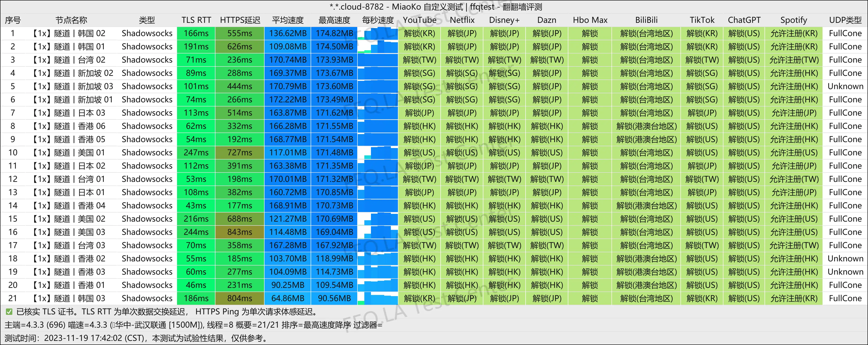Click the title text MiaoKo 自定义测试
The image size is (868, 345).
point(427,7)
